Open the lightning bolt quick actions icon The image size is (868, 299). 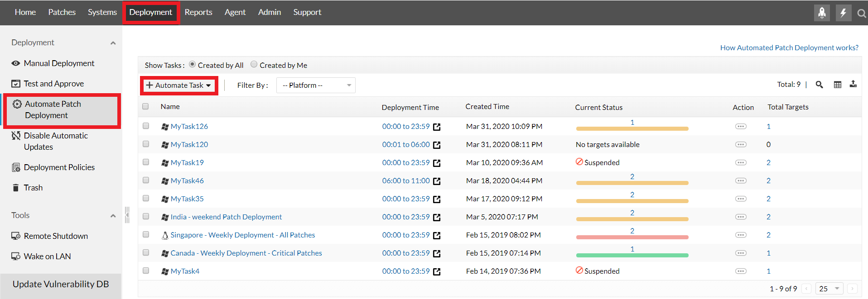pos(843,13)
